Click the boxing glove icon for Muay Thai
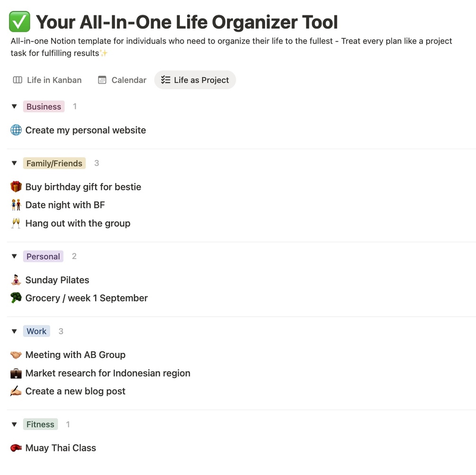The width and height of the screenshot is (476, 475). tap(16, 448)
